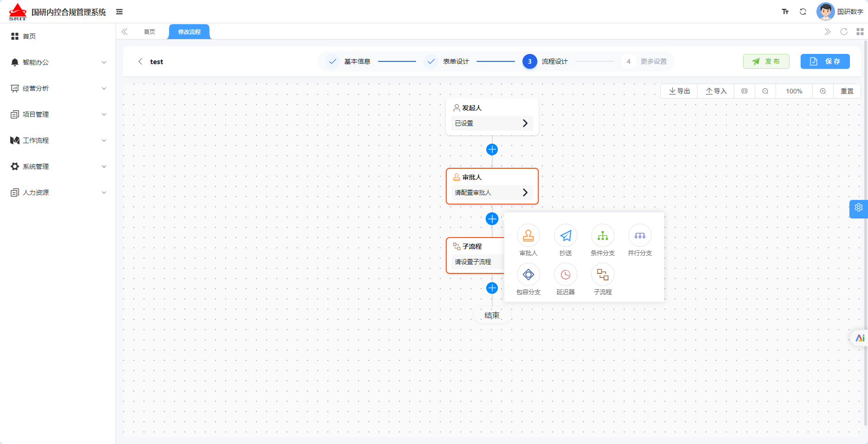
Task: Add a 延迟器 delay timer node
Action: pyautogui.click(x=565, y=275)
